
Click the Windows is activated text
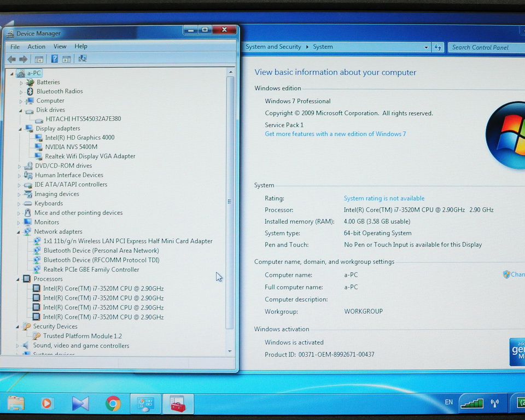pos(294,342)
